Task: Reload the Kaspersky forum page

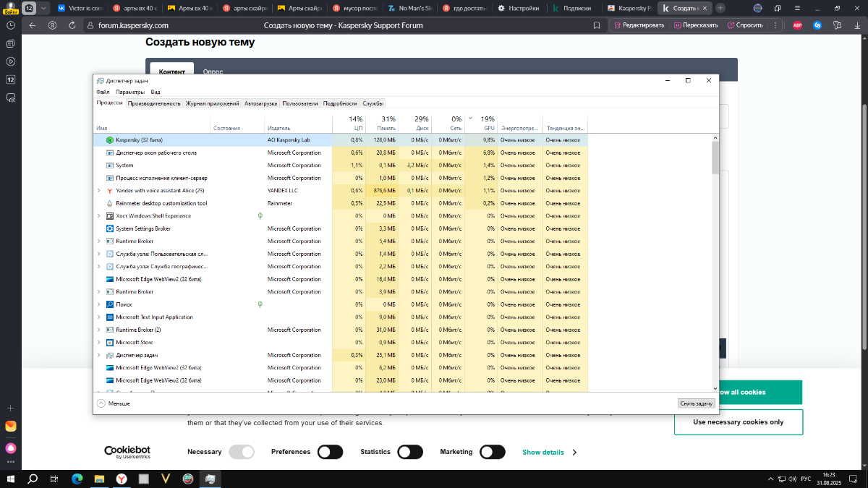Action: [72, 25]
